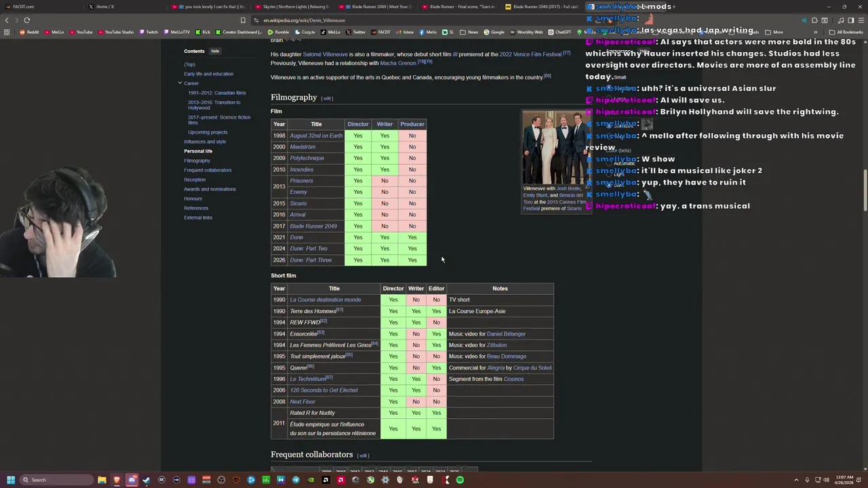
Task: Jump to Upcoming projects in contents
Action: [208, 132]
